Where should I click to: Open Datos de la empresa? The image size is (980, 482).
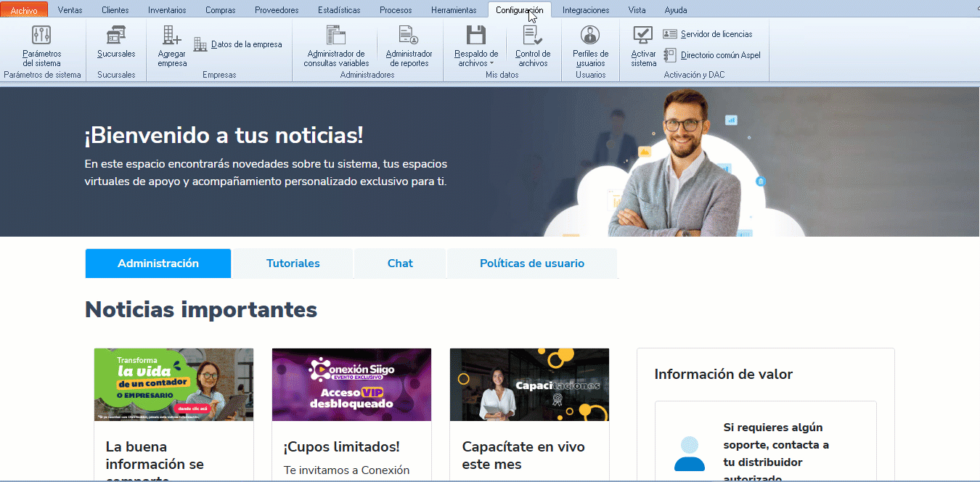pyautogui.click(x=238, y=44)
